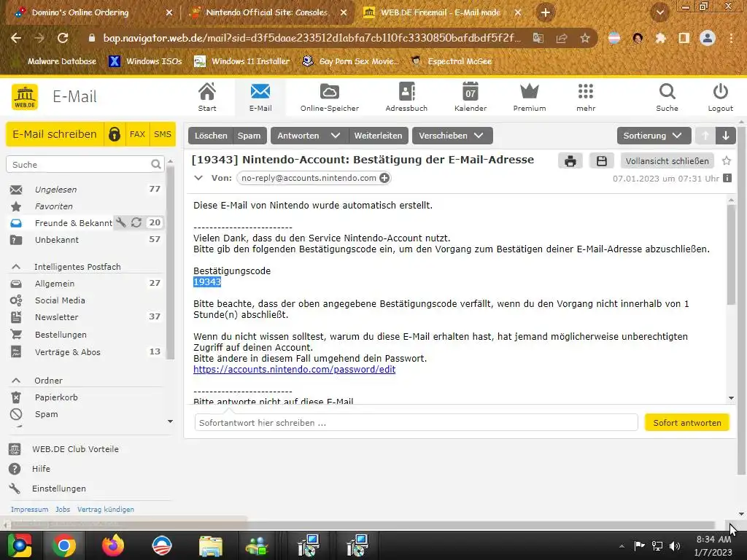Click the sidebar search magnifier icon

(x=156, y=164)
